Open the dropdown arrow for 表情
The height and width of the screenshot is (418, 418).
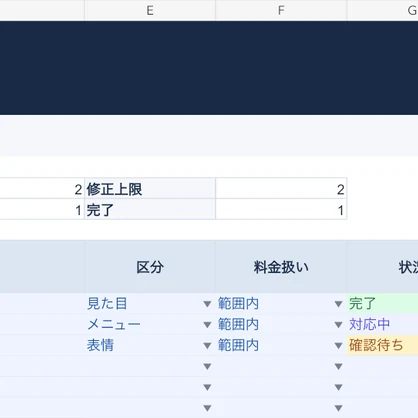coord(207,346)
